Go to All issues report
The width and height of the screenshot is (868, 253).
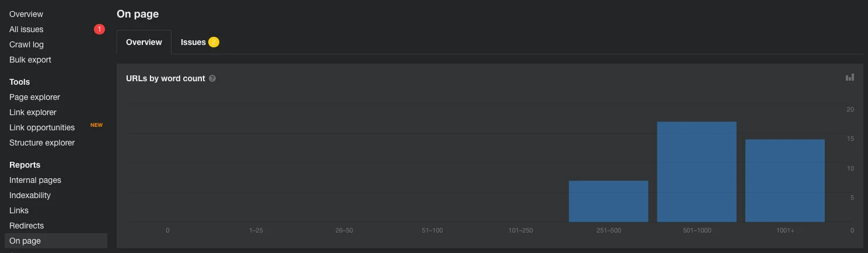[26, 29]
